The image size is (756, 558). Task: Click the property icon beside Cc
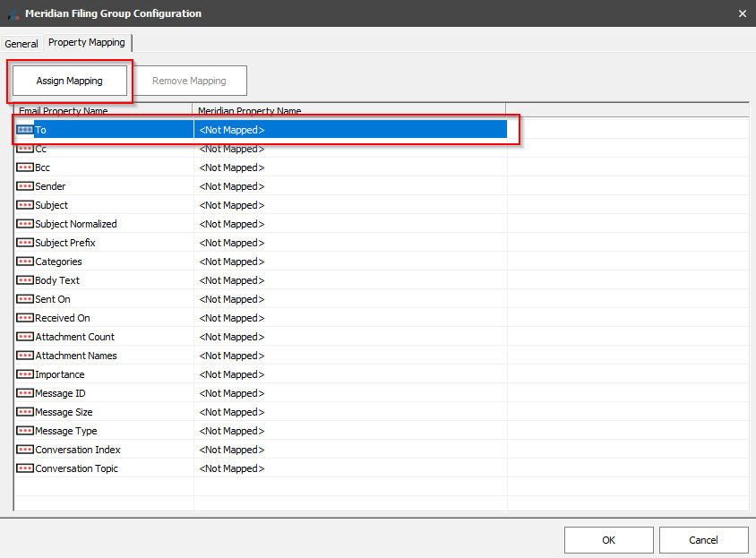coord(24,149)
